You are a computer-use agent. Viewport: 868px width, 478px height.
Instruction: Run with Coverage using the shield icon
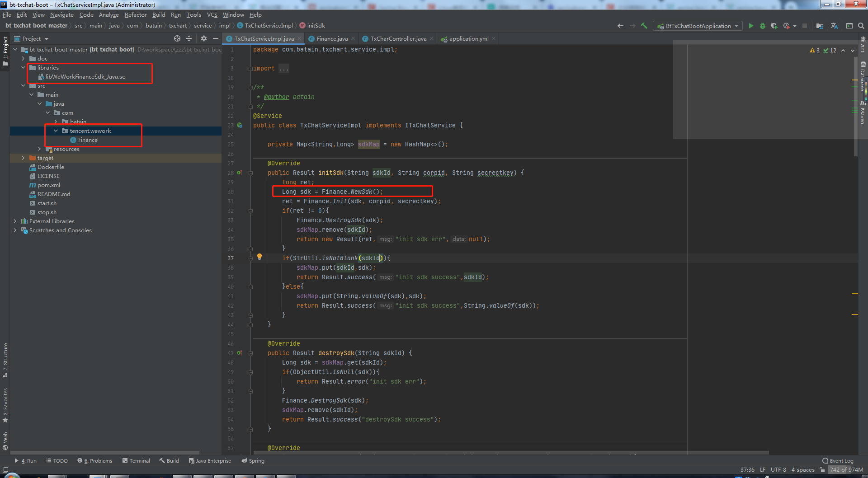tap(774, 26)
